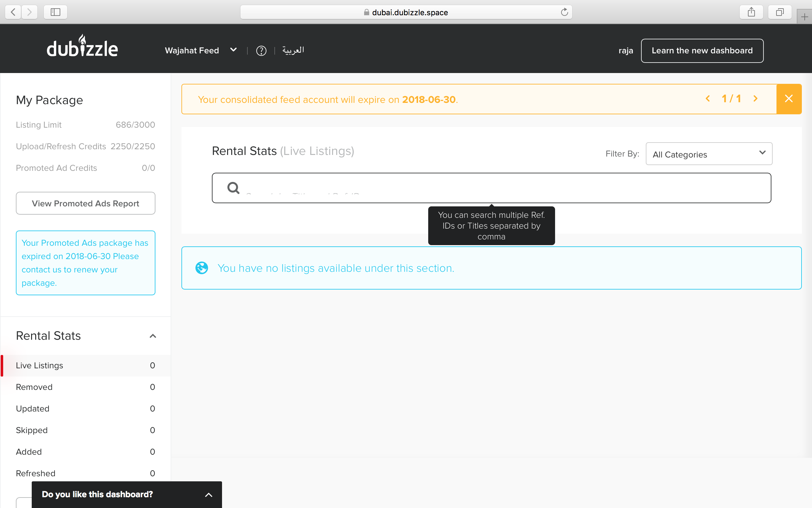812x508 pixels.
Task: Click the raja user name
Action: tap(626, 51)
